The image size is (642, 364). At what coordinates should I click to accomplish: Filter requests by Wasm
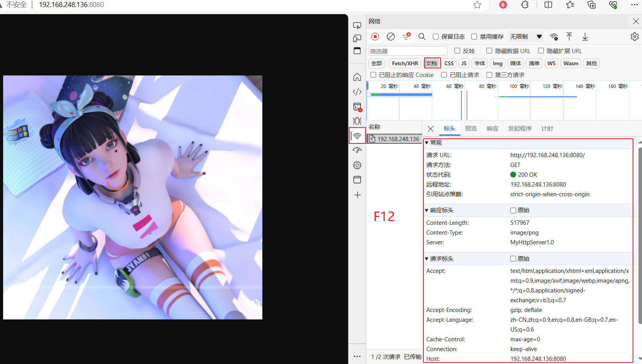tap(571, 63)
